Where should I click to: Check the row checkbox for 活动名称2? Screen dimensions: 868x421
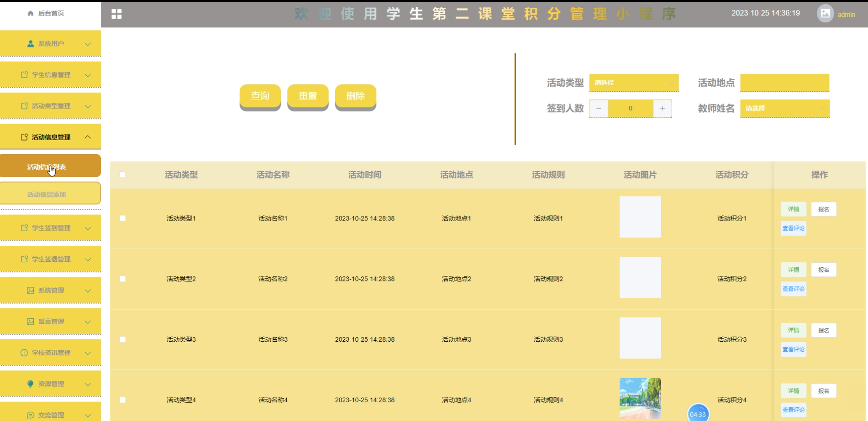[x=122, y=279]
